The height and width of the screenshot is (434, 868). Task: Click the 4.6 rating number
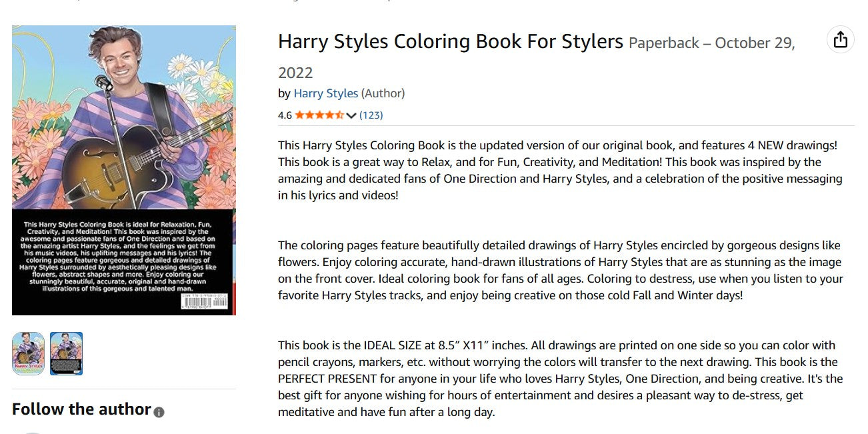[285, 115]
